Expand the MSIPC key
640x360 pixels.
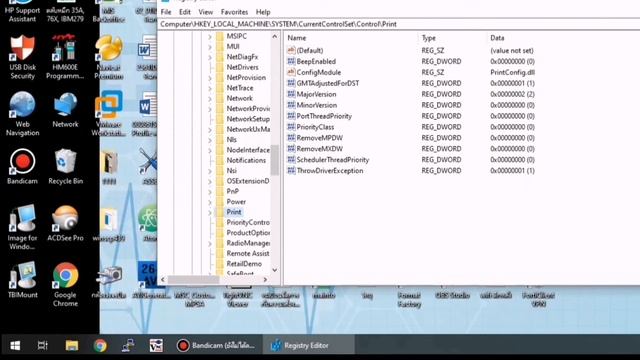click(210, 36)
